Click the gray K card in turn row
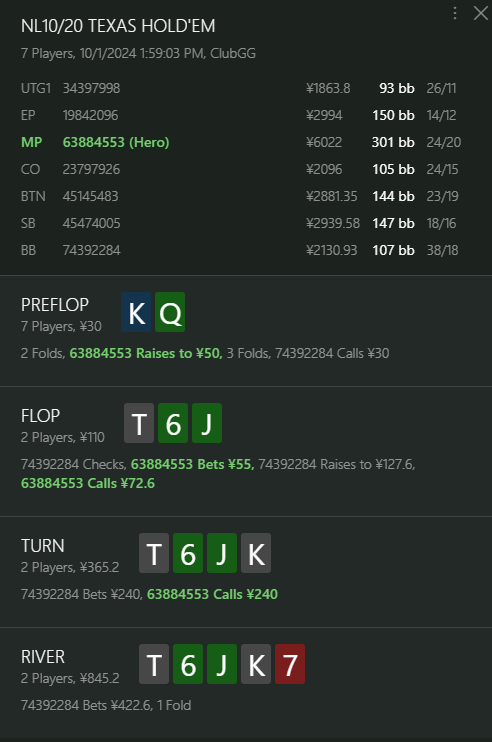This screenshot has height=742, width=492. [x=256, y=553]
